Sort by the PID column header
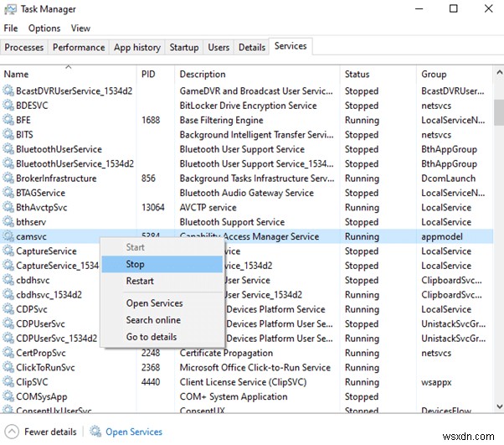The width and height of the screenshot is (504, 445). pyautogui.click(x=156, y=74)
